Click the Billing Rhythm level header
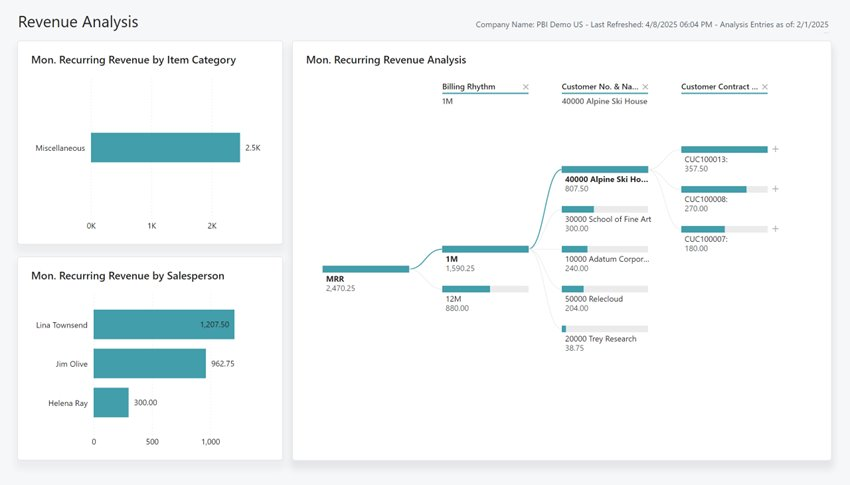Image resolution: width=850 pixels, height=485 pixels. (469, 87)
